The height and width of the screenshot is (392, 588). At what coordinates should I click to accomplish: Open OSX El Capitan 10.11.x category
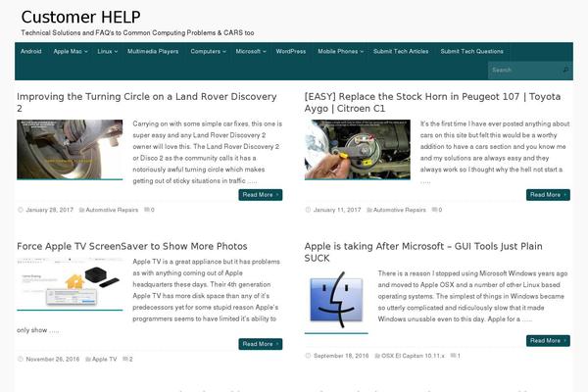coord(413,356)
